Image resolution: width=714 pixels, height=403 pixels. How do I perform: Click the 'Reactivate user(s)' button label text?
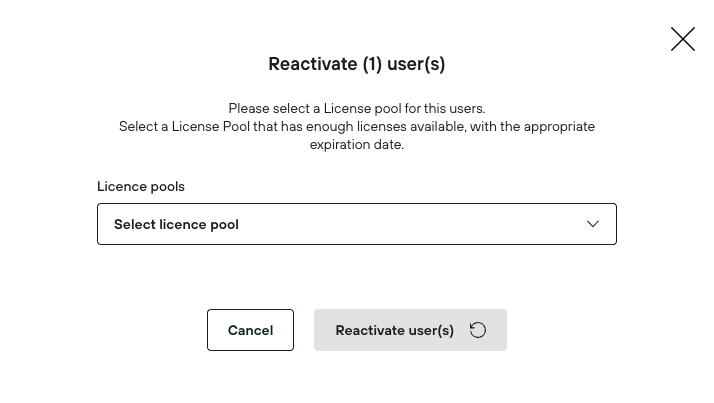coord(394,330)
